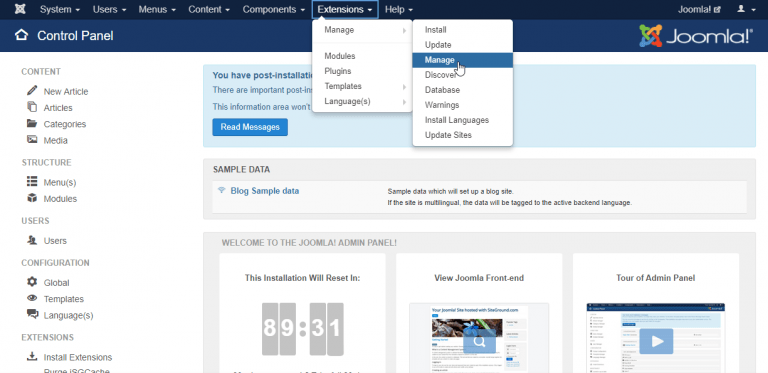Viewport: 768px width, 373px height.
Task: Collapse the Extensions dropdown menu
Action: click(345, 9)
